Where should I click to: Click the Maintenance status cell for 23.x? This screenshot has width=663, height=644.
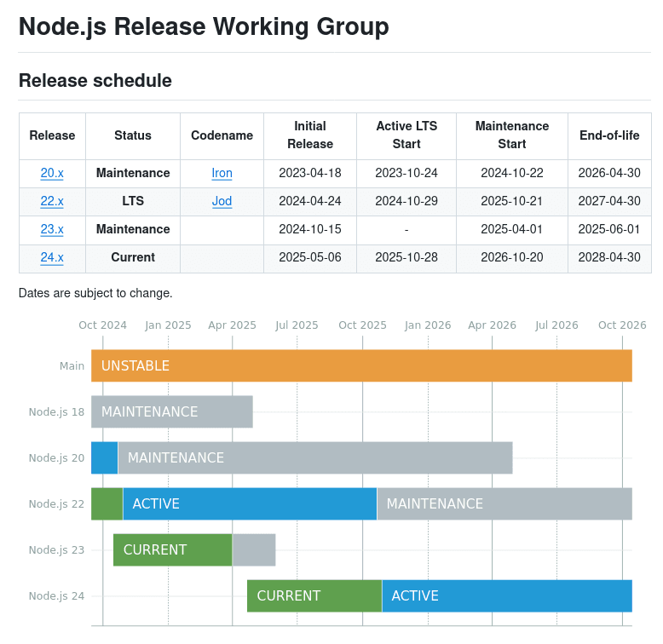click(x=133, y=229)
